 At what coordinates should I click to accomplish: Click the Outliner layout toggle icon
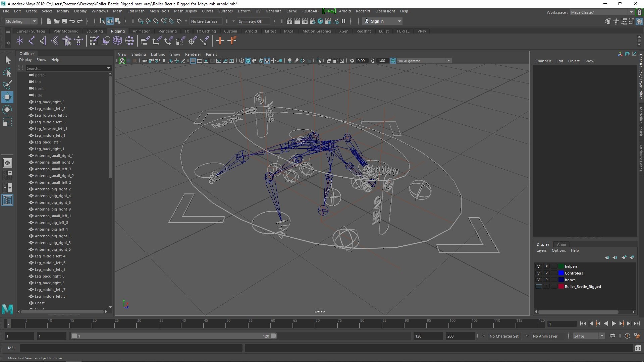point(7,200)
